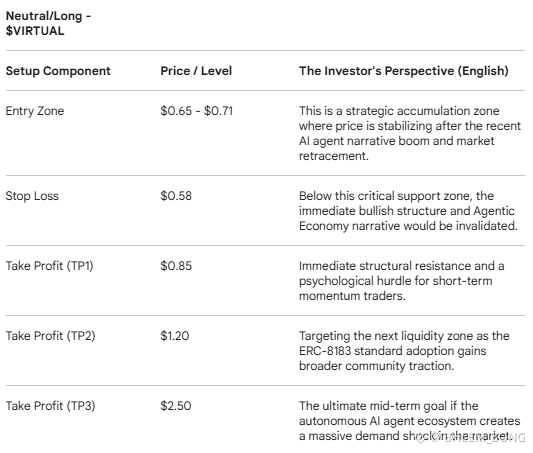Click The Investor's Perspective (English) header

tap(404, 71)
